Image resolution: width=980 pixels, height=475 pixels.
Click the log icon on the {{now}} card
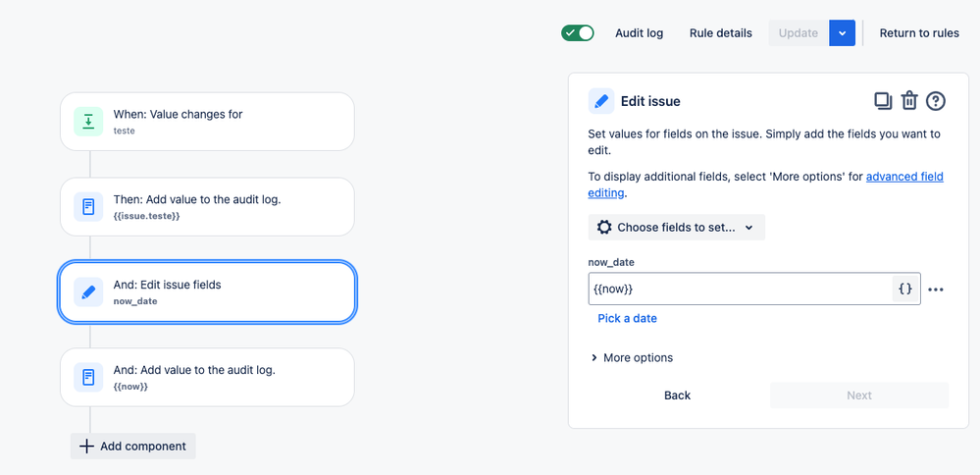88,378
